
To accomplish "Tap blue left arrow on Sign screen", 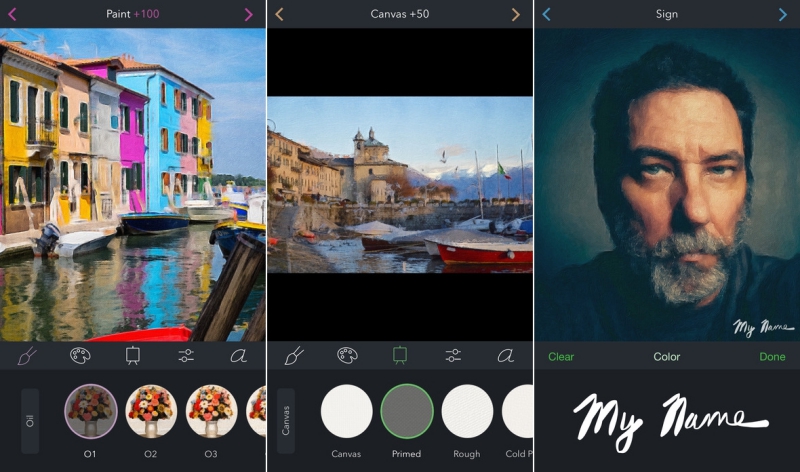I will 546,14.
